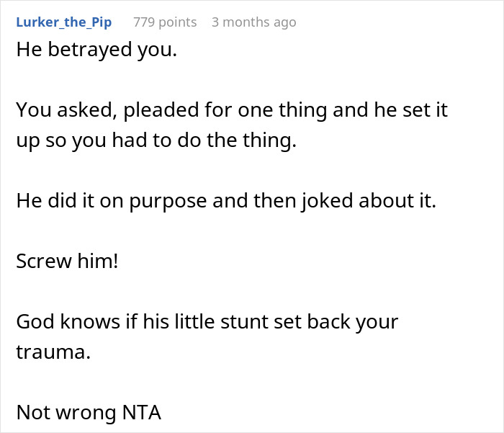Open the Lurker_the_Pip user profile

63,22
